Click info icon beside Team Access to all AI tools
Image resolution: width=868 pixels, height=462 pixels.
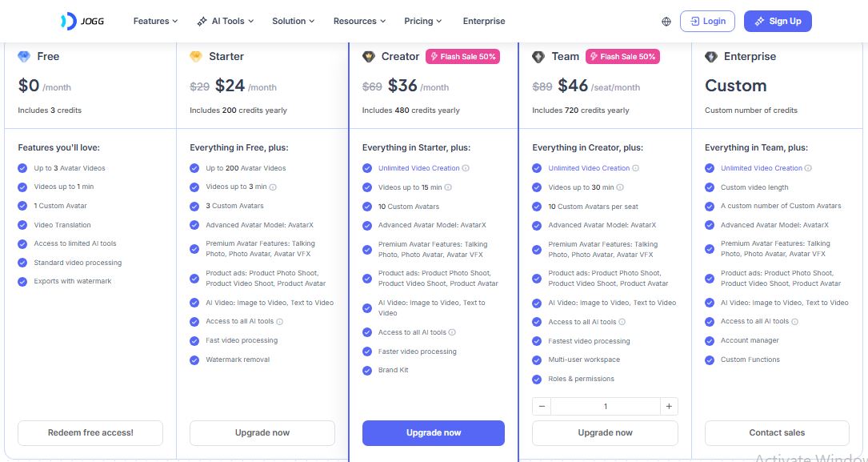tap(622, 322)
